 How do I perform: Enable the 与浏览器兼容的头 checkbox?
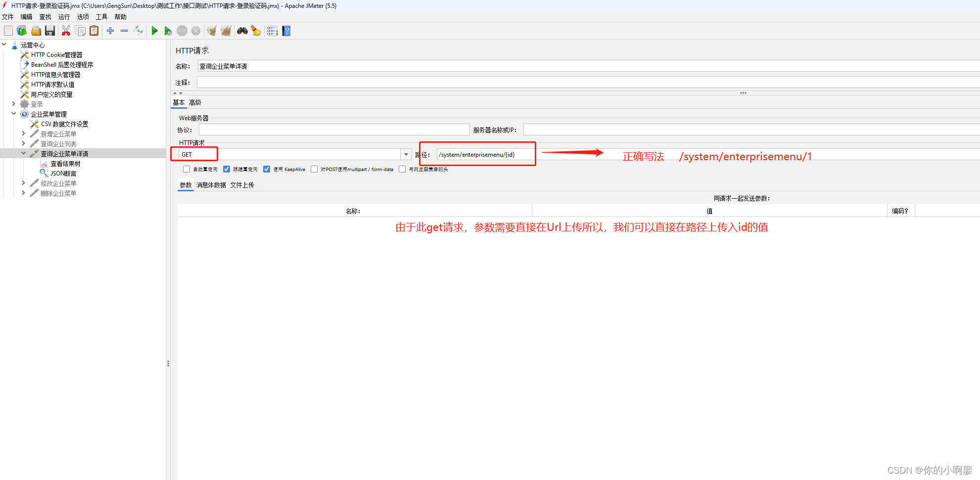402,169
